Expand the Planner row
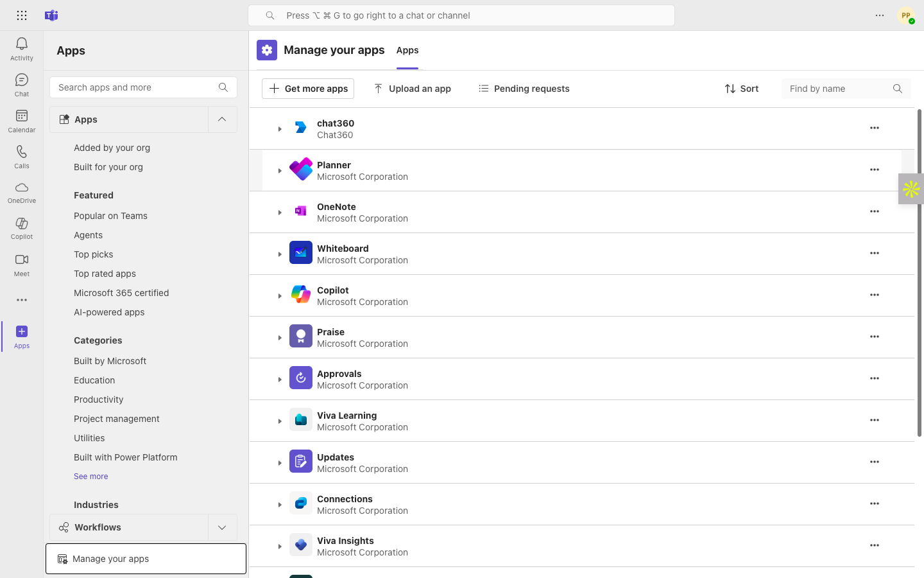This screenshot has height=578, width=924. coord(280,171)
